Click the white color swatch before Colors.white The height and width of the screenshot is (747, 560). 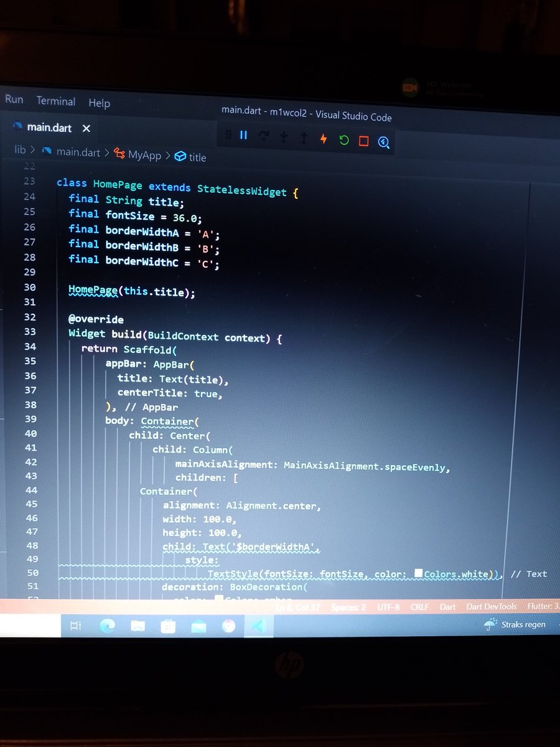419,573
